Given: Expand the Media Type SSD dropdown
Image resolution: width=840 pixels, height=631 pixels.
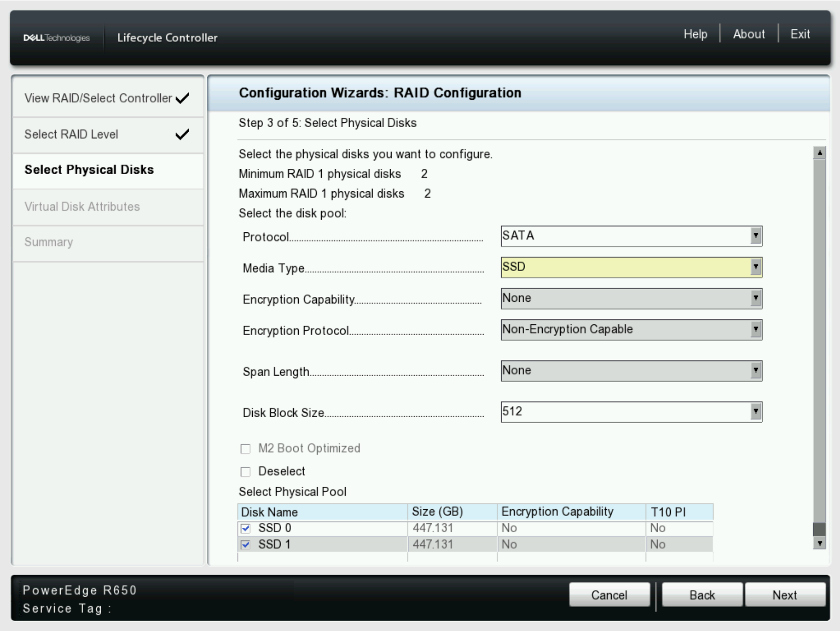Looking at the screenshot, I should pos(756,267).
